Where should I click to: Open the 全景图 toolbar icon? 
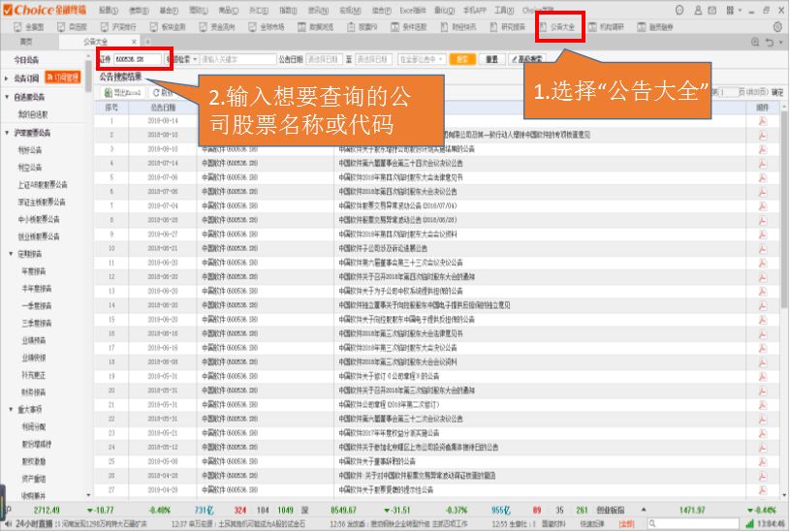tap(28, 27)
